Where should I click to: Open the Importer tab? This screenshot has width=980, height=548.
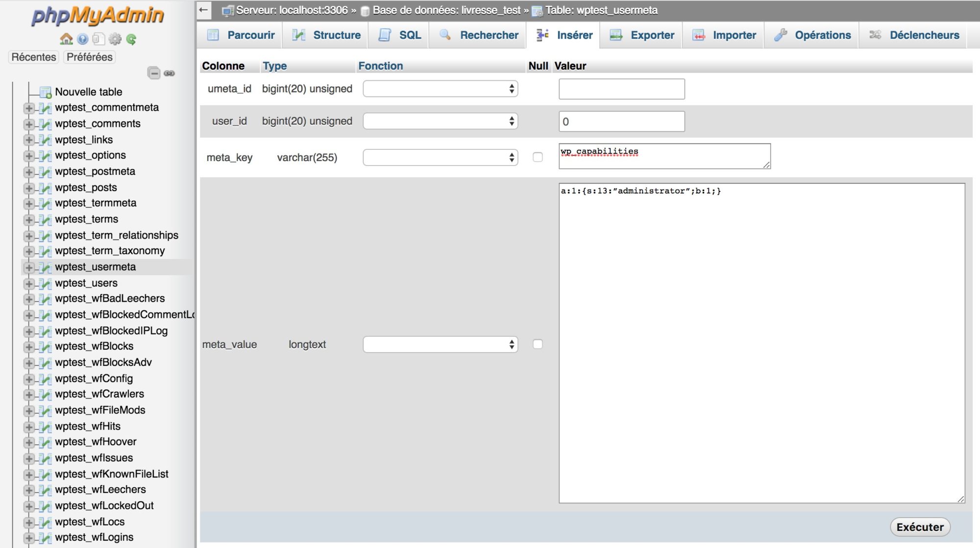coord(724,35)
